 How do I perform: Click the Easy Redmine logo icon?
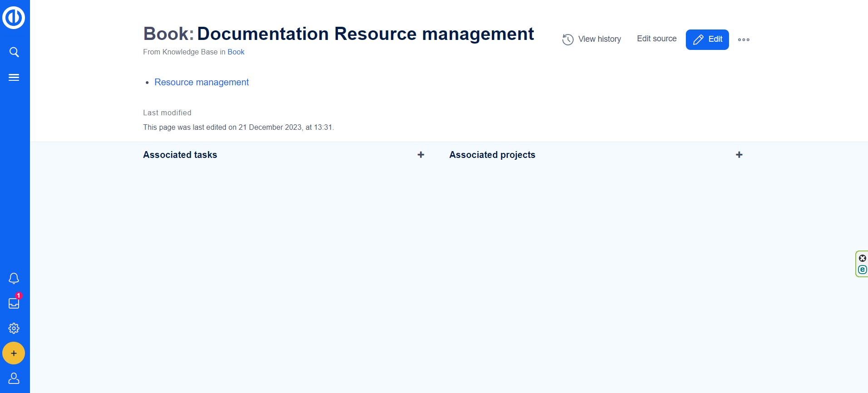(x=14, y=18)
